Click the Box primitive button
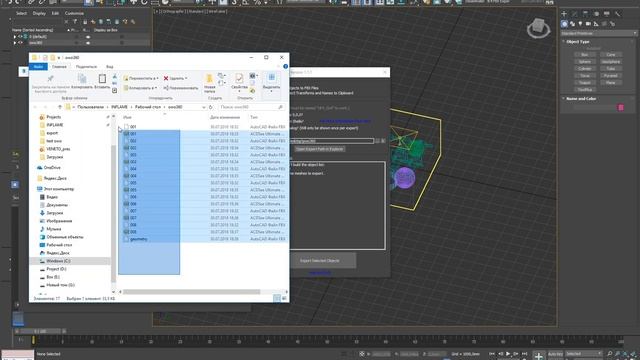This screenshot has width=640, height=360. click(585, 54)
